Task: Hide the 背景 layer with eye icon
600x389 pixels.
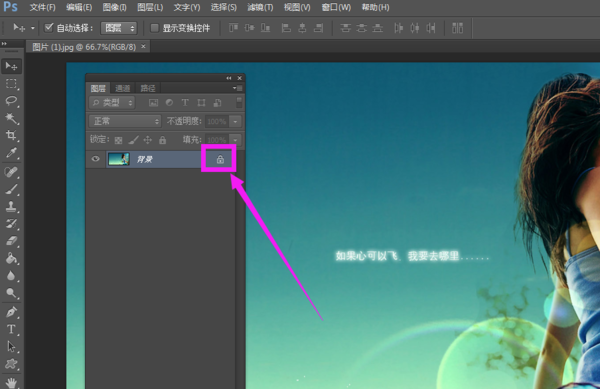Action: click(95, 159)
